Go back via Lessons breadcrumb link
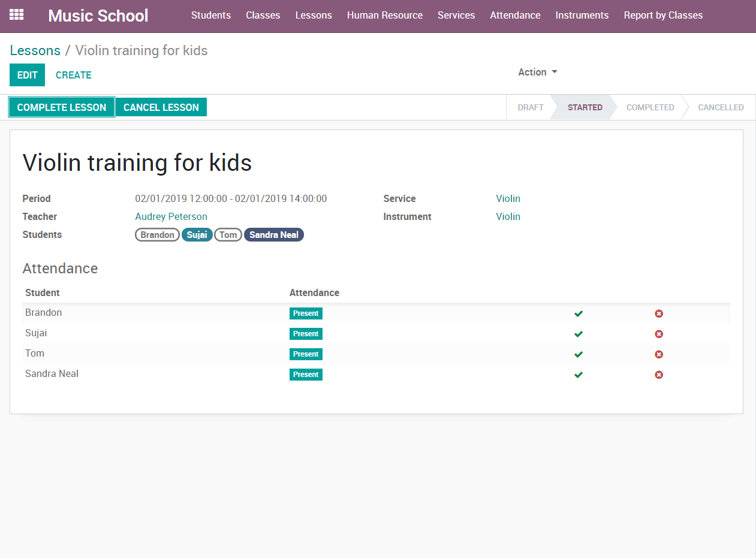756x558 pixels. click(x=35, y=50)
